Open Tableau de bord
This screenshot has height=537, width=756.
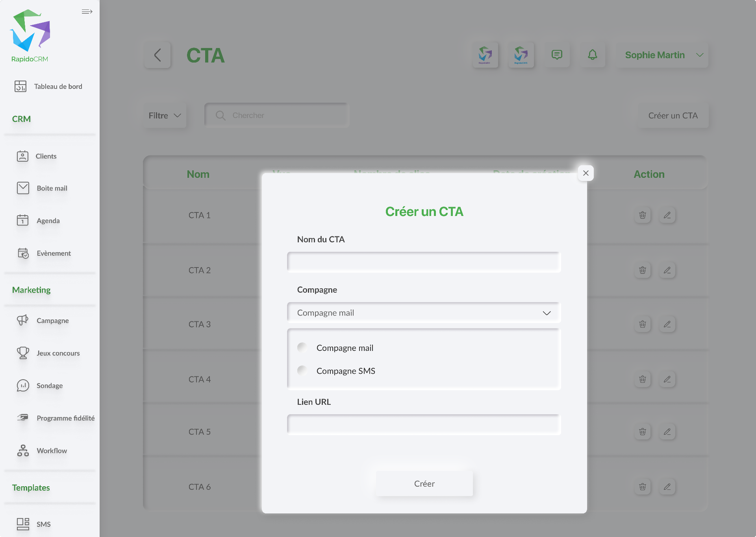[48, 86]
